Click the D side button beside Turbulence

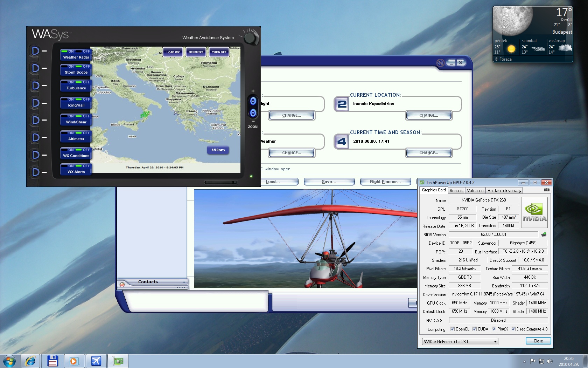[35, 86]
